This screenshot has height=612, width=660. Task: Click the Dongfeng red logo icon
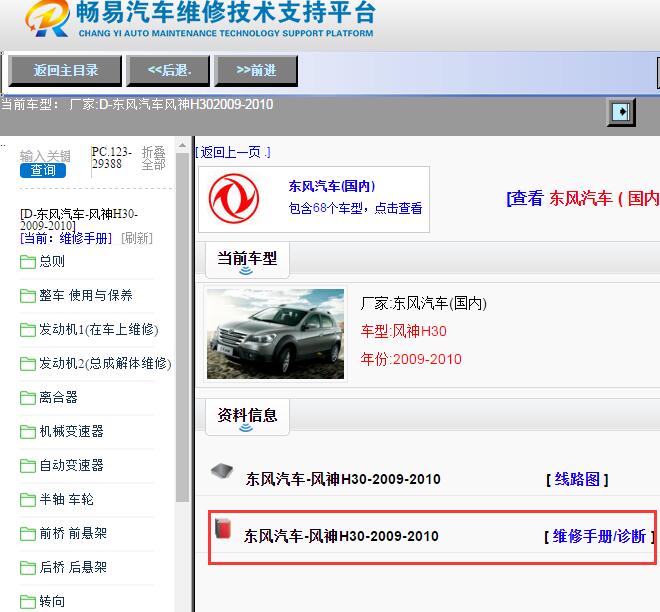click(234, 198)
